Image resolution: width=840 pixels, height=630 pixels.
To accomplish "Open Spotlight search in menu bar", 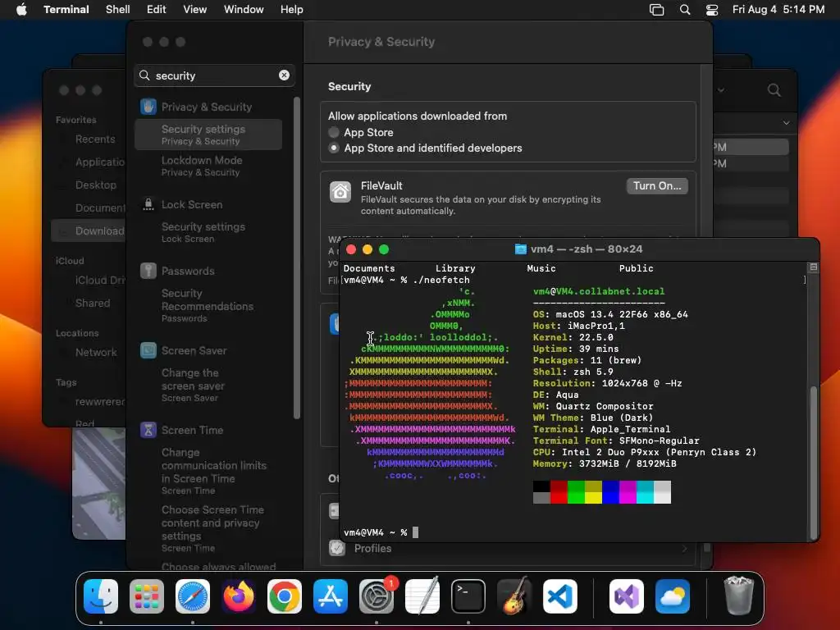I will tap(685, 10).
